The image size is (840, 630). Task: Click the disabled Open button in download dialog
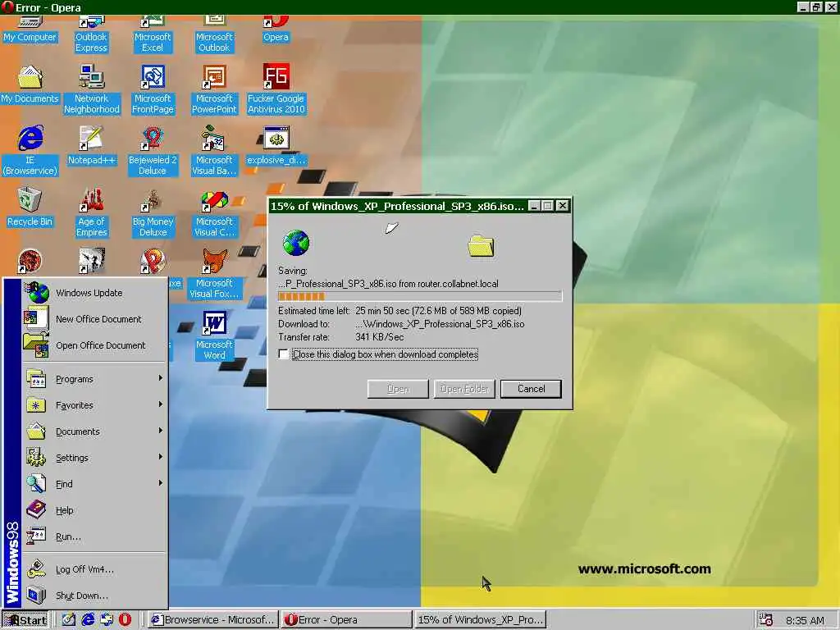point(398,389)
